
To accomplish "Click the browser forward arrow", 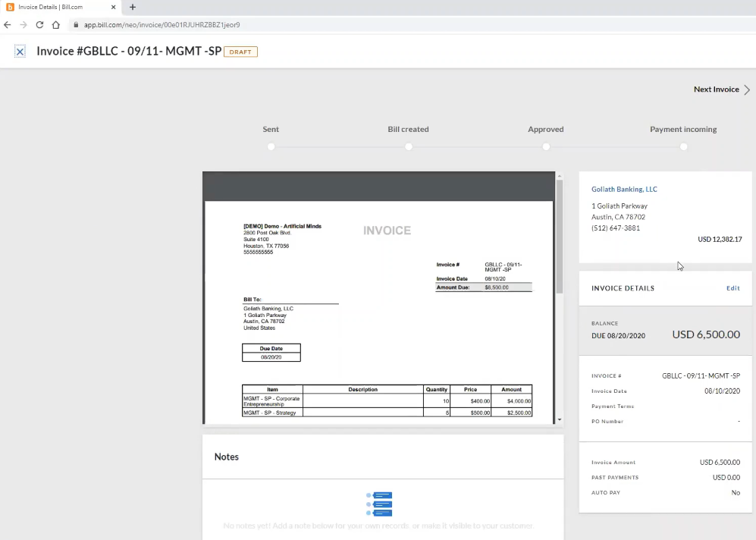I will pos(24,24).
